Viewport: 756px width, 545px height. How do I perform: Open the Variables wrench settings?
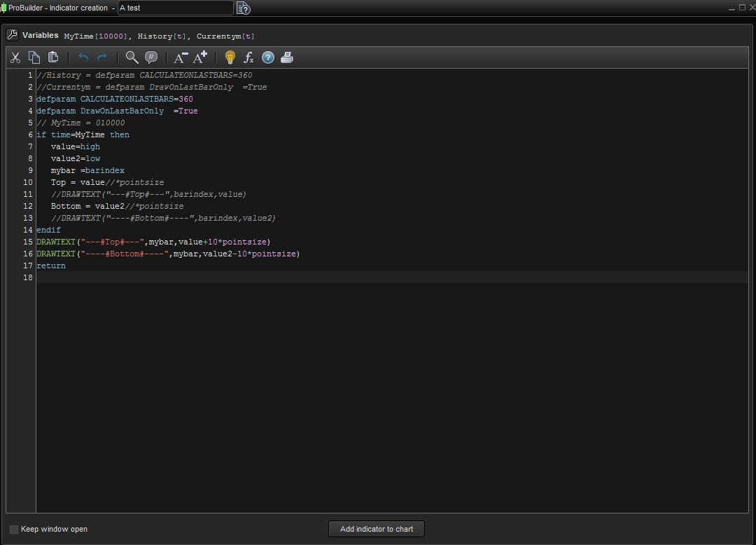point(12,35)
